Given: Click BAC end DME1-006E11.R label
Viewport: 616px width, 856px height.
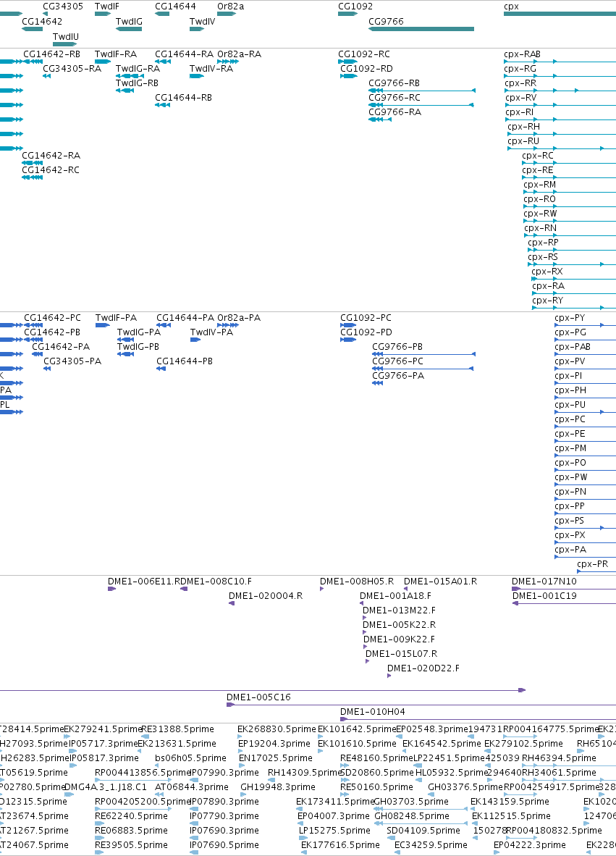Looking at the screenshot, I should click(143, 582).
